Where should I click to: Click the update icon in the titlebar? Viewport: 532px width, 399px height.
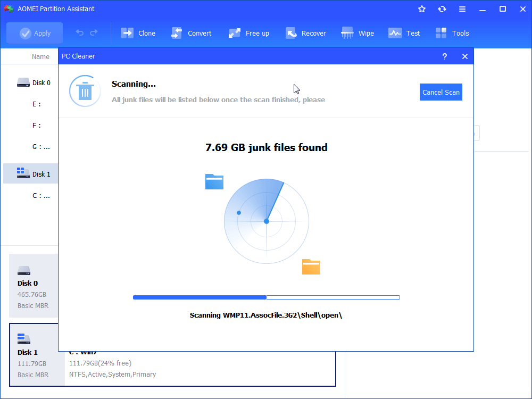coord(442,9)
